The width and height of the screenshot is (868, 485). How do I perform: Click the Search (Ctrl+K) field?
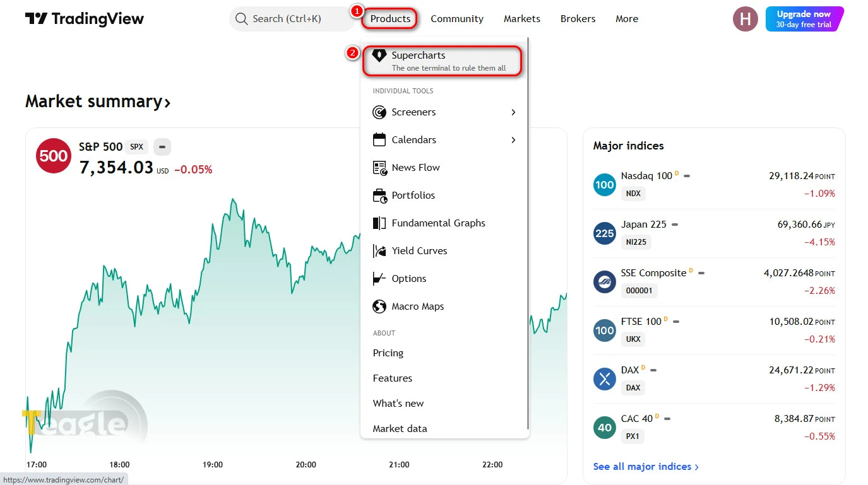point(292,19)
